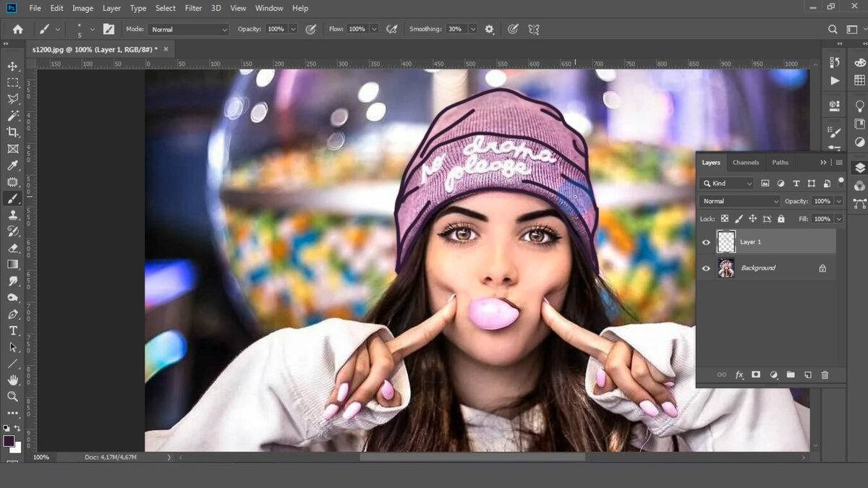
Task: Add layer style with fx icon
Action: (x=739, y=375)
